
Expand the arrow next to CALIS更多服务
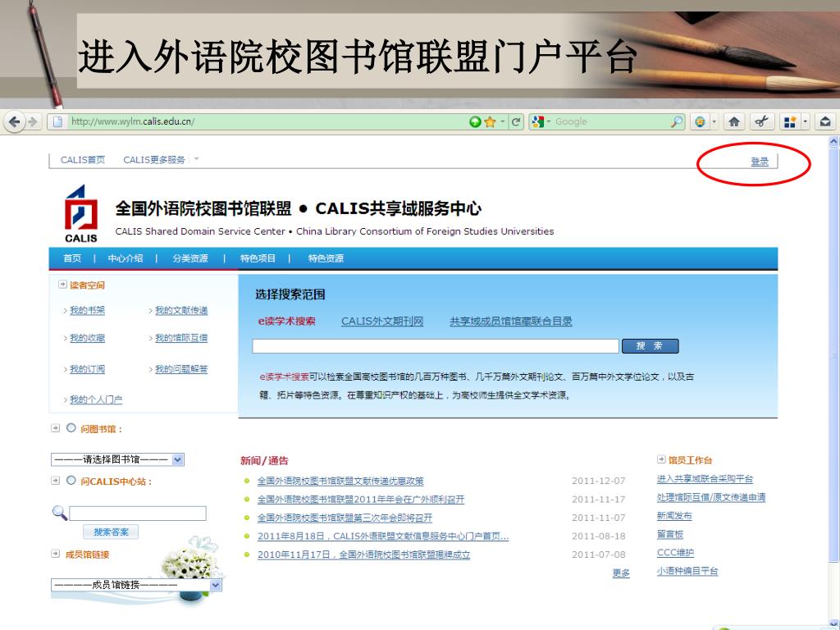click(196, 159)
